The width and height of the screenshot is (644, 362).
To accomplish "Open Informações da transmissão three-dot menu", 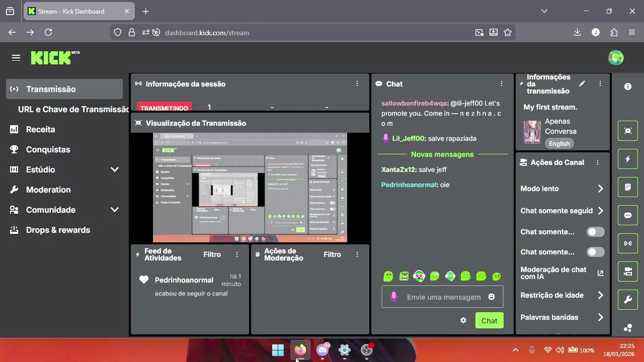I will point(600,84).
